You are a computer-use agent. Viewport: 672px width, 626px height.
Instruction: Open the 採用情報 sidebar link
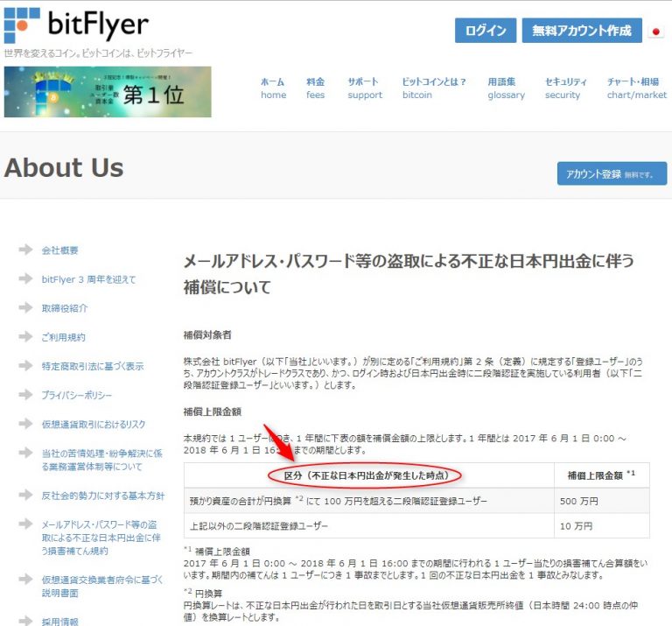[x=60, y=622]
